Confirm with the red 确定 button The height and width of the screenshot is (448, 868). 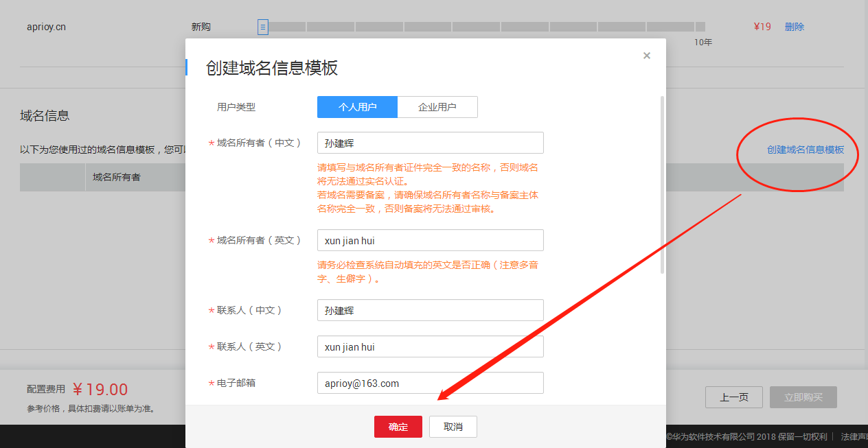[x=398, y=427]
